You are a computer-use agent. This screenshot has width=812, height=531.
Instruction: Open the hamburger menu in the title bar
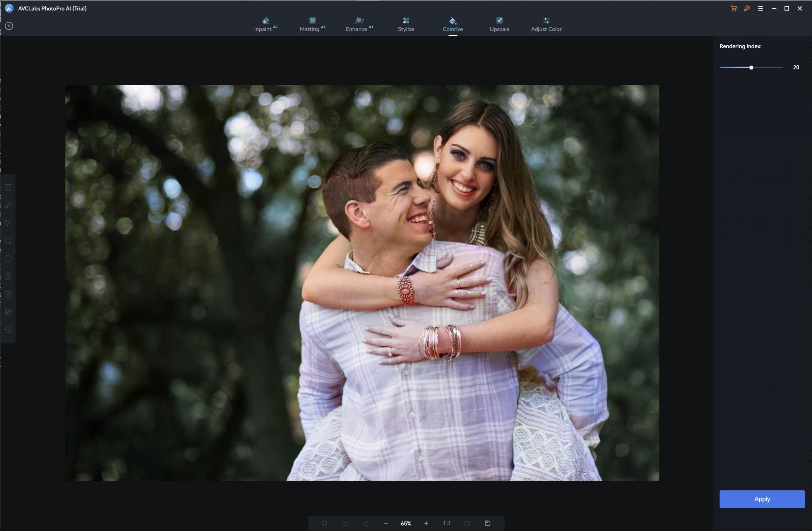[761, 8]
